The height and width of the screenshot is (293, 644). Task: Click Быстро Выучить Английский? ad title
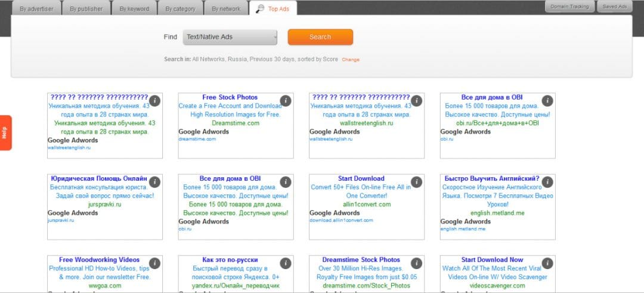coord(492,179)
